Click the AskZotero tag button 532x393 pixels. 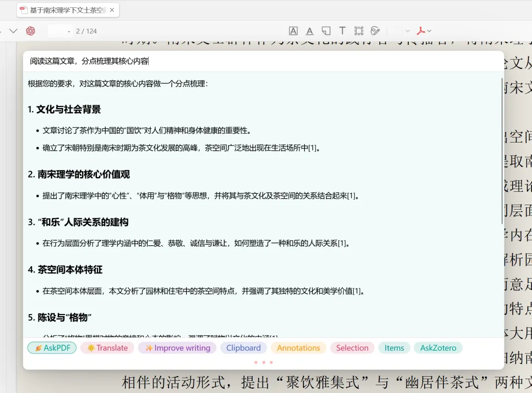[438, 348]
